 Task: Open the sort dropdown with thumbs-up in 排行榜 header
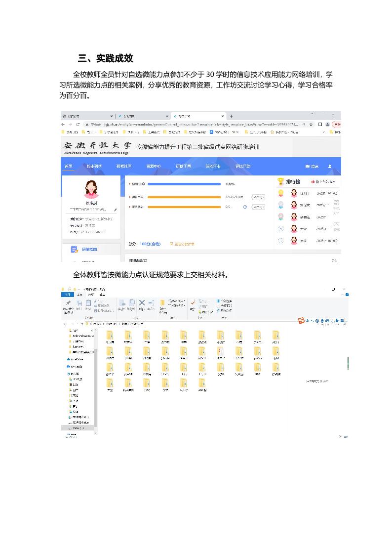(x=323, y=181)
